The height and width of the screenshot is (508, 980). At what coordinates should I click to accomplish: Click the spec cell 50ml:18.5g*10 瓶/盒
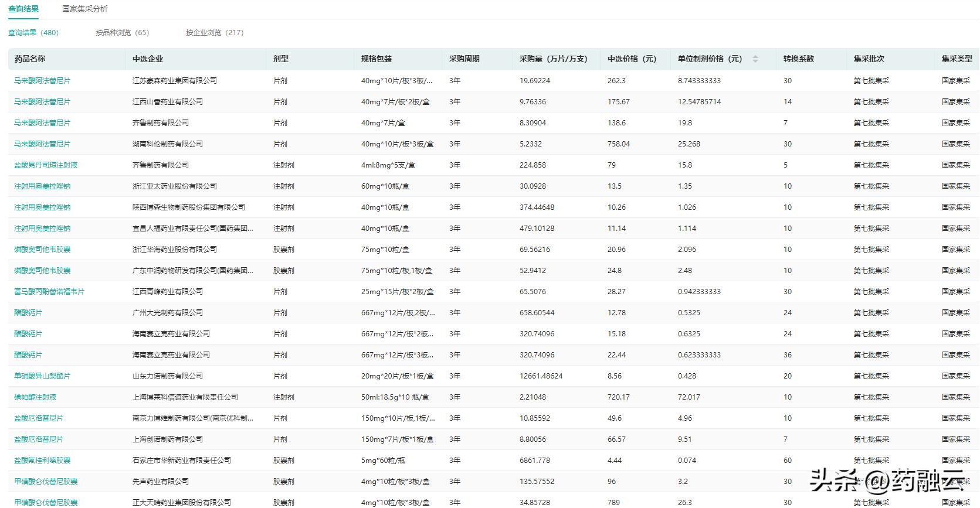(395, 397)
